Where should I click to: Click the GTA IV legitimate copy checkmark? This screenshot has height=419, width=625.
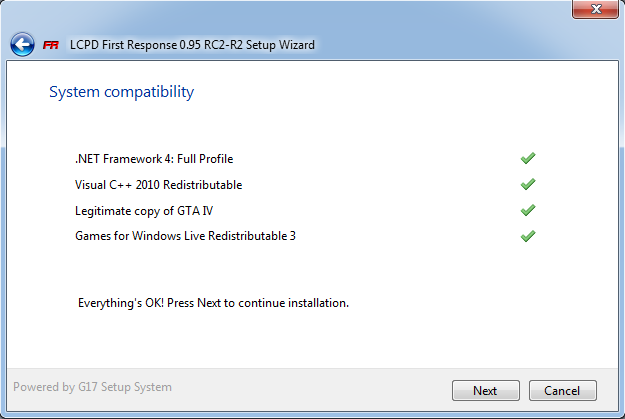pos(528,210)
